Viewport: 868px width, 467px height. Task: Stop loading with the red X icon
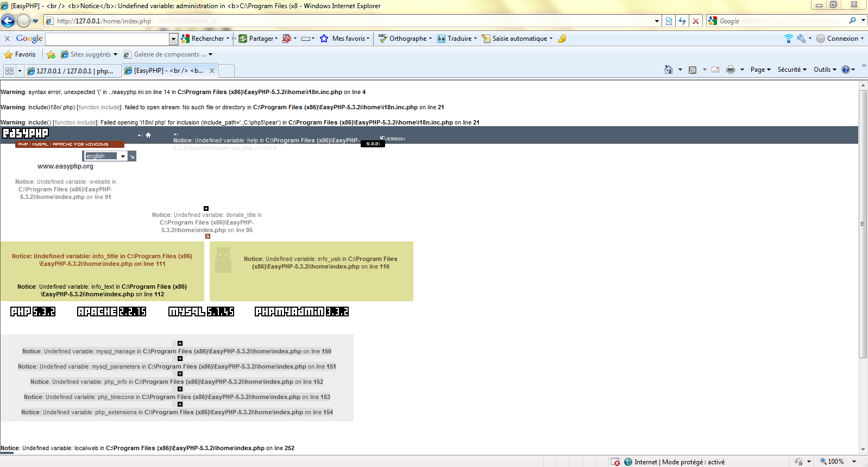pos(696,21)
